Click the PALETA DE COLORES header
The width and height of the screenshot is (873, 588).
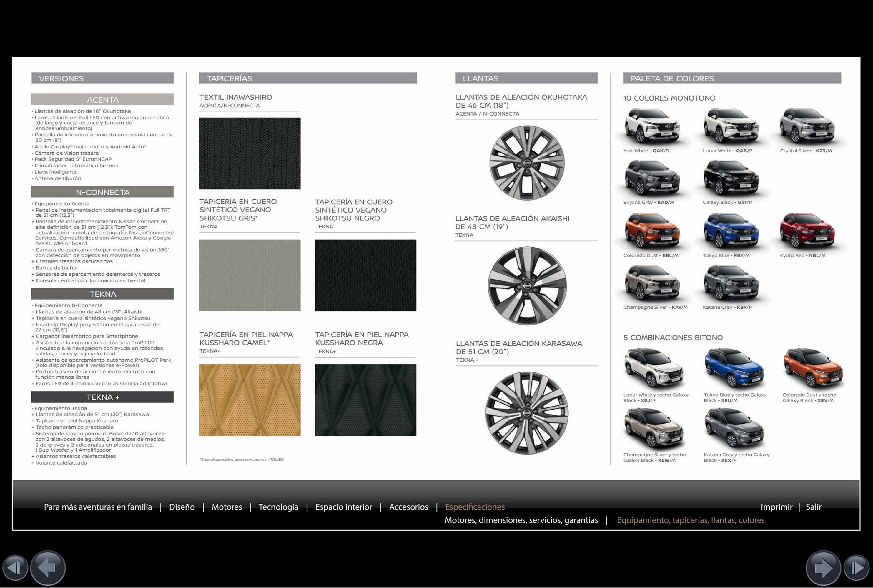[x=732, y=78]
